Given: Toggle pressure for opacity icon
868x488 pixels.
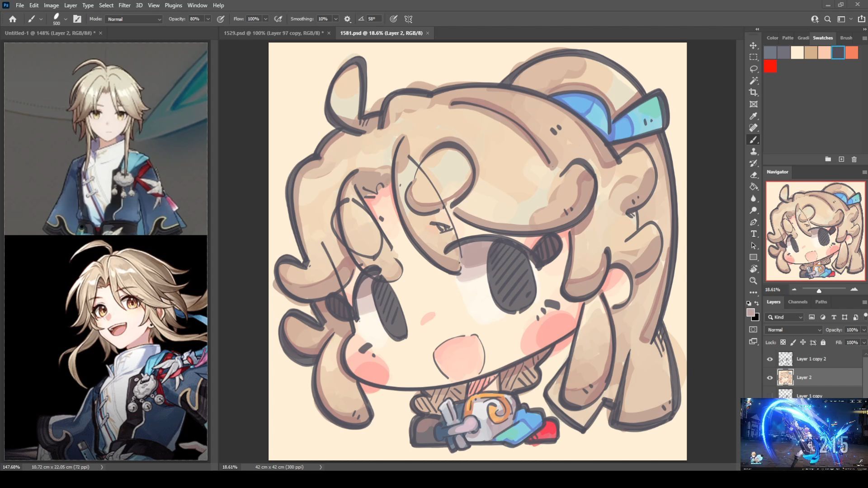Looking at the screenshot, I should pyautogui.click(x=221, y=19).
